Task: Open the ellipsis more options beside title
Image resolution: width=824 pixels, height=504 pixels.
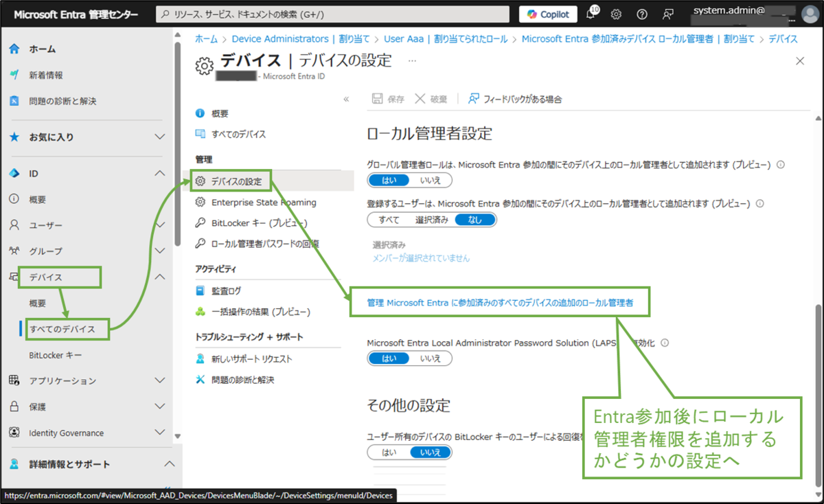Action: pos(412,60)
